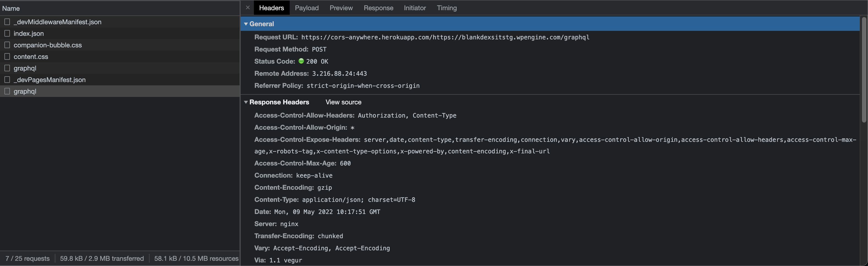Click the icon beside the first graphql request
The image size is (868, 266).
click(7, 68)
